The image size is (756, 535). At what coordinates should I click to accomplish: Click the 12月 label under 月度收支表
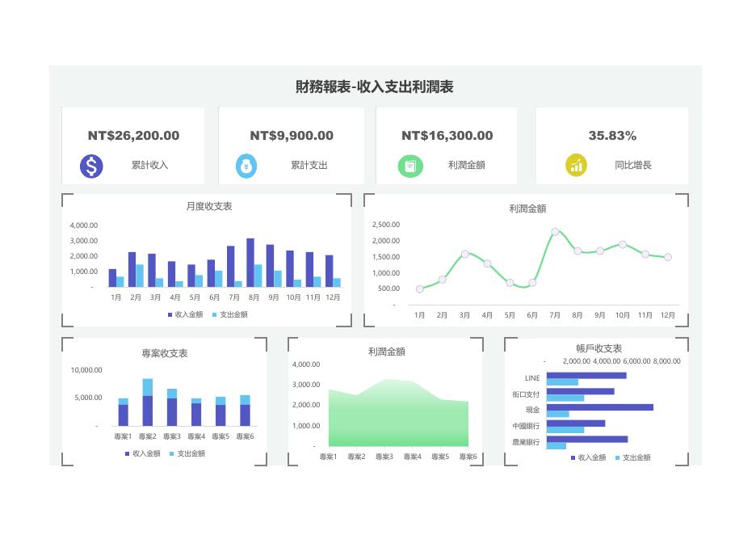[x=333, y=297]
